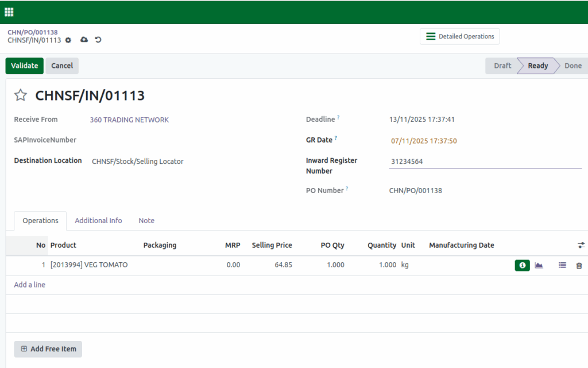Switch to the Additional Info tab
Screen dimensions: 588x368
(98, 220)
